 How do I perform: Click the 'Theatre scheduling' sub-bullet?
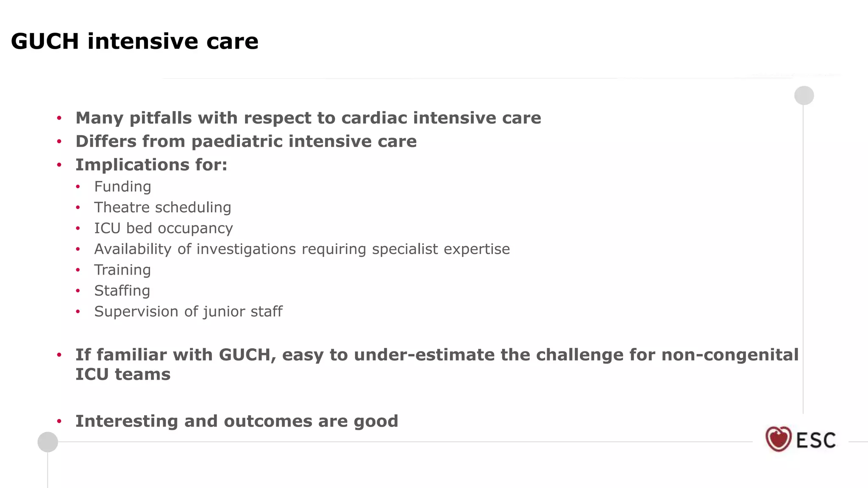163,207
